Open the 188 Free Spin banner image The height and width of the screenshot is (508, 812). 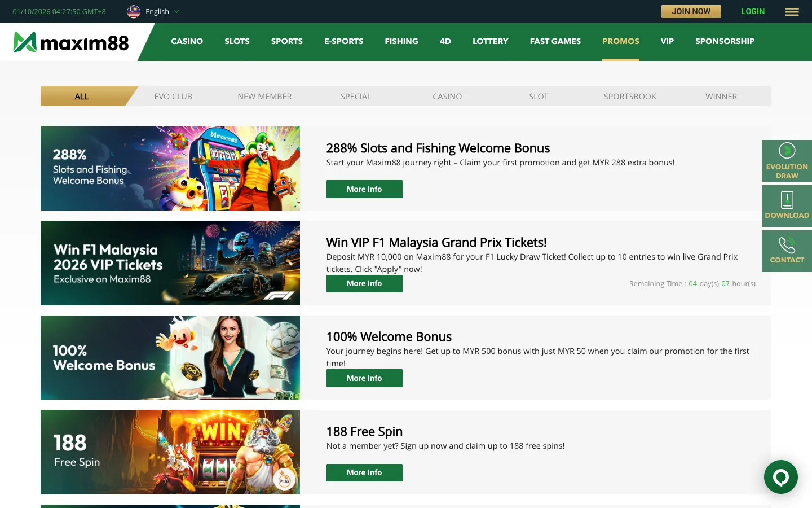coord(170,452)
